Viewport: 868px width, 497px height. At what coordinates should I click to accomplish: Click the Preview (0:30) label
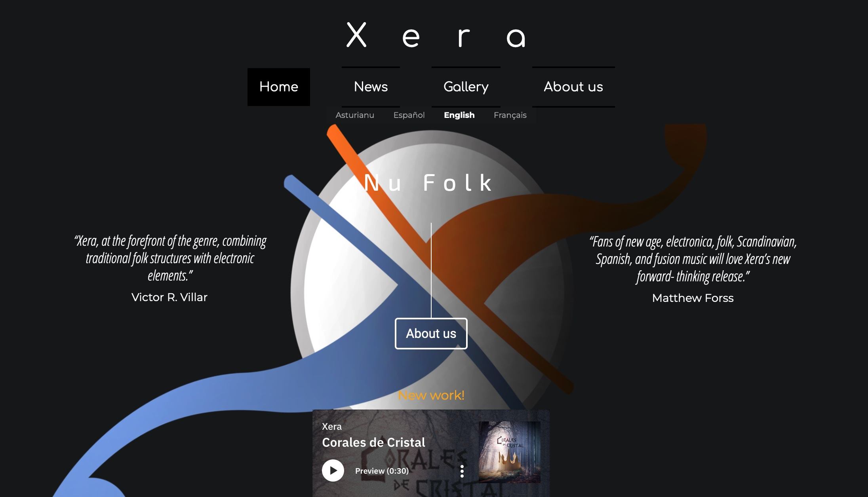click(x=382, y=471)
